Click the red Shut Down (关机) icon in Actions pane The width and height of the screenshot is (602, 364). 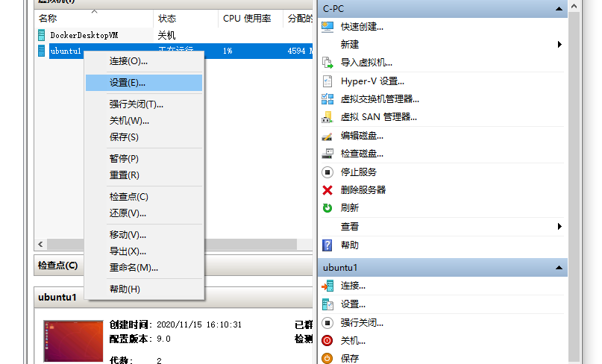click(x=327, y=341)
